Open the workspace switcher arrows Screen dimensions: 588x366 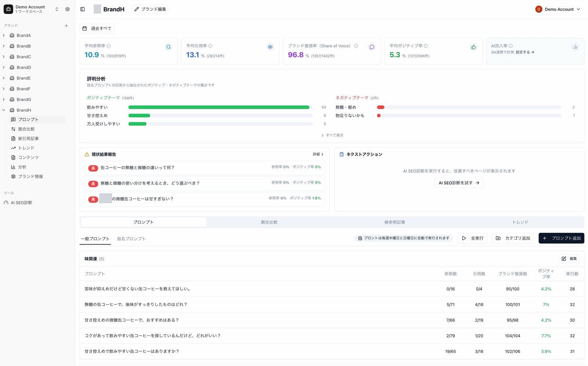tap(57, 9)
